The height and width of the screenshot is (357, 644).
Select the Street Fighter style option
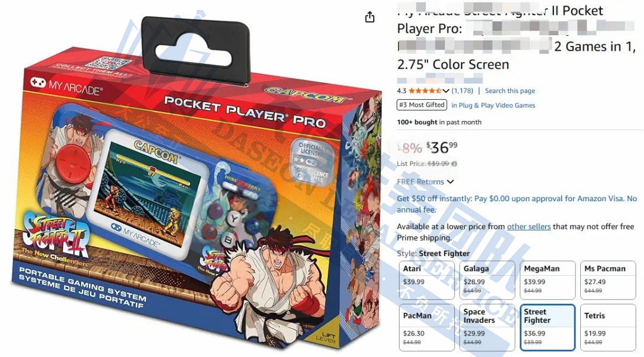[x=547, y=327]
